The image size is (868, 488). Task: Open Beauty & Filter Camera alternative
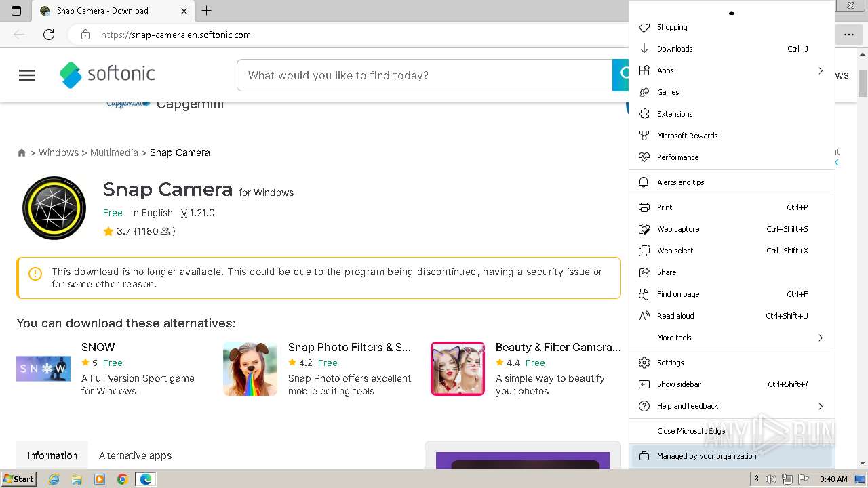558,347
